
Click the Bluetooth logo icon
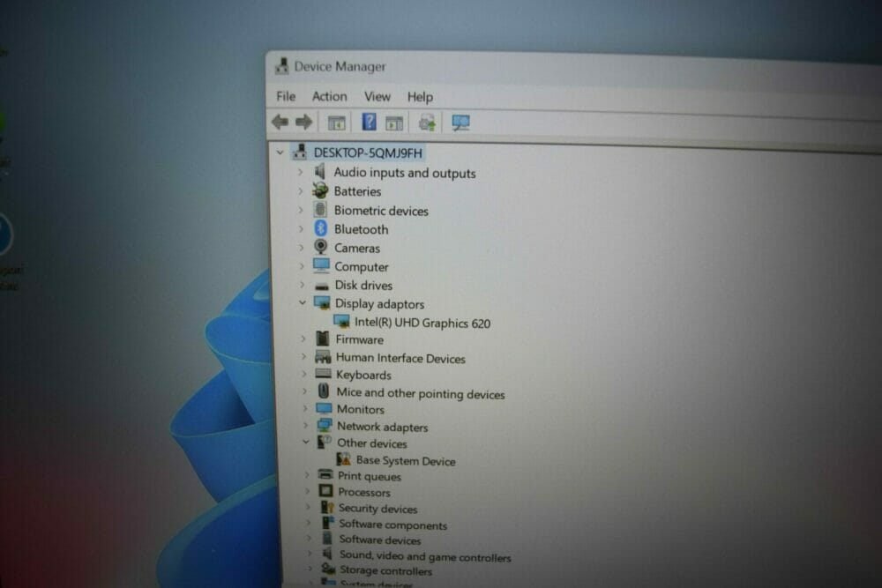321,228
